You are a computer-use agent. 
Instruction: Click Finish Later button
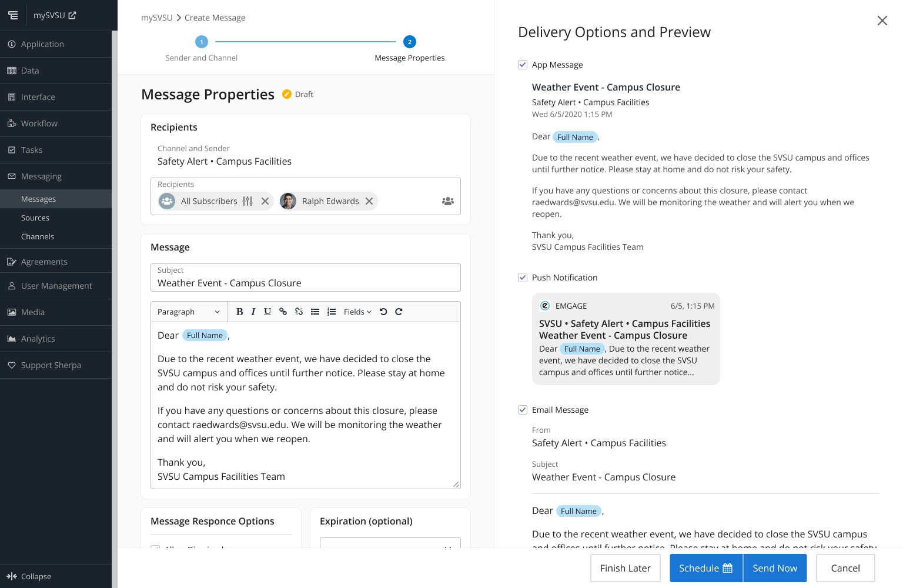point(626,568)
